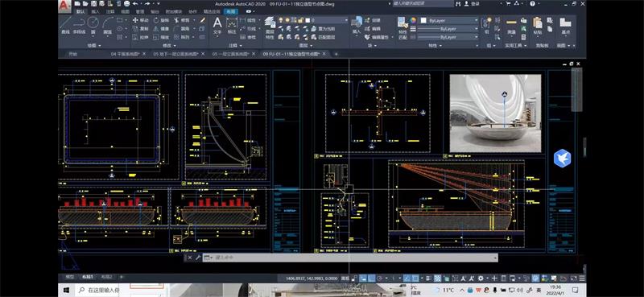Viewport: 644px width, 297px height.
Task: Expand the 修改 (Modify) panel
Action: [x=169, y=46]
